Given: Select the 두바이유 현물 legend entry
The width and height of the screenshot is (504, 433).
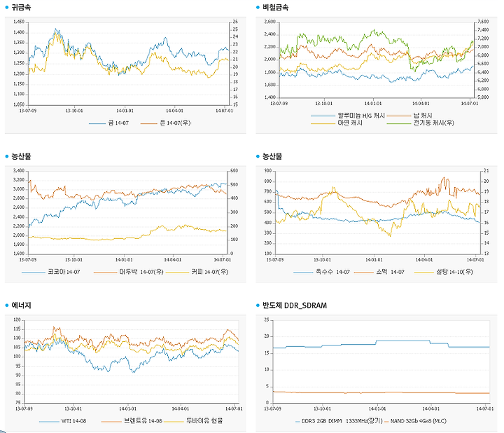Looking at the screenshot, I should pos(193,421).
